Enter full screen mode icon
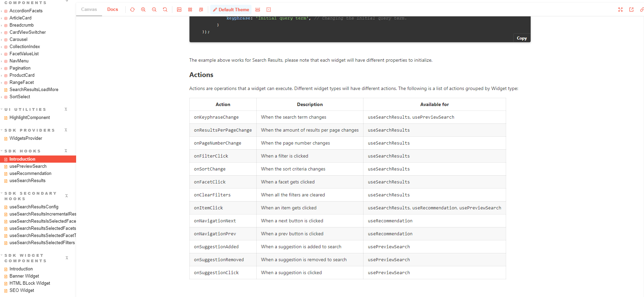644x297 pixels. [620, 10]
